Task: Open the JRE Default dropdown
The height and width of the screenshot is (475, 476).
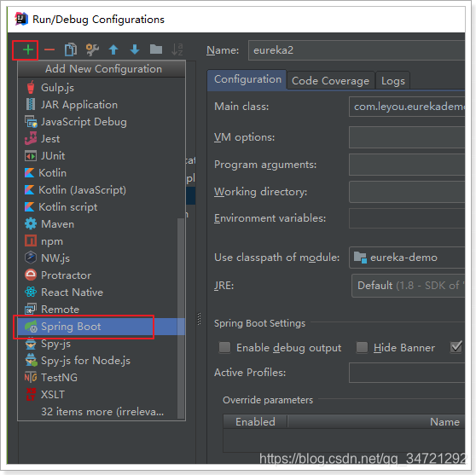Action: coord(408,286)
